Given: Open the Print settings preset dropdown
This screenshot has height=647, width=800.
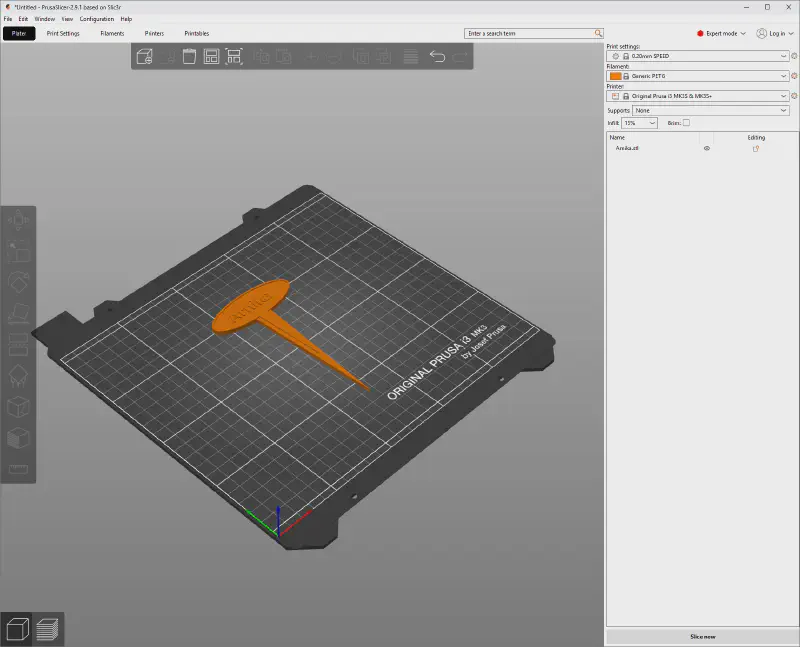Looking at the screenshot, I should [x=699, y=55].
